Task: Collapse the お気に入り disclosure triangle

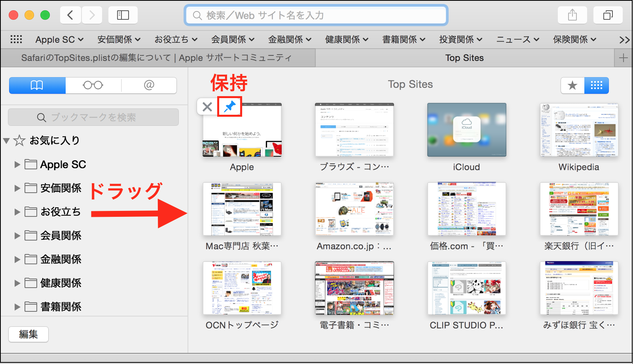Action: 6,141
